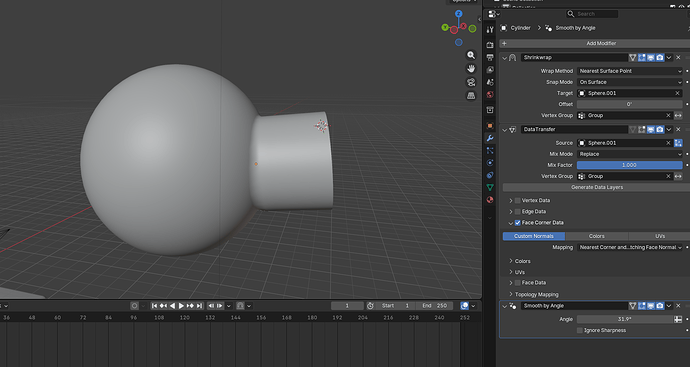The image size is (690, 367).
Task: Select the Custom Normals tab
Action: pos(534,236)
